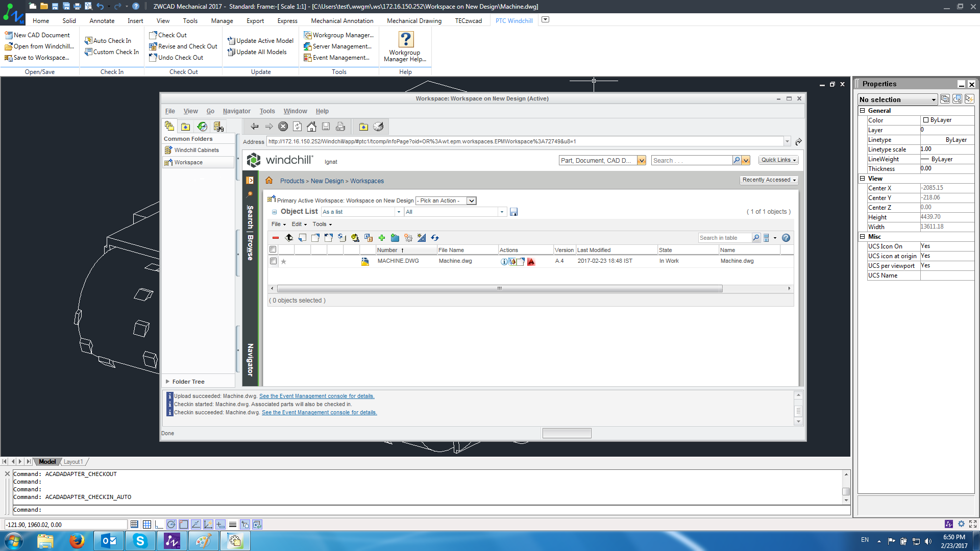This screenshot has width=980, height=551.
Task: Open the Recently Accessed dropdown
Action: (769, 180)
